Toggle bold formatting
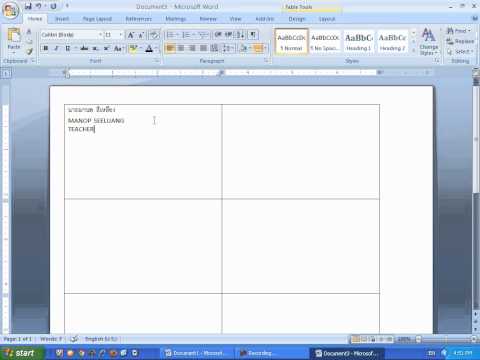Image resolution: width=480 pixels, height=360 pixels. 46,48
